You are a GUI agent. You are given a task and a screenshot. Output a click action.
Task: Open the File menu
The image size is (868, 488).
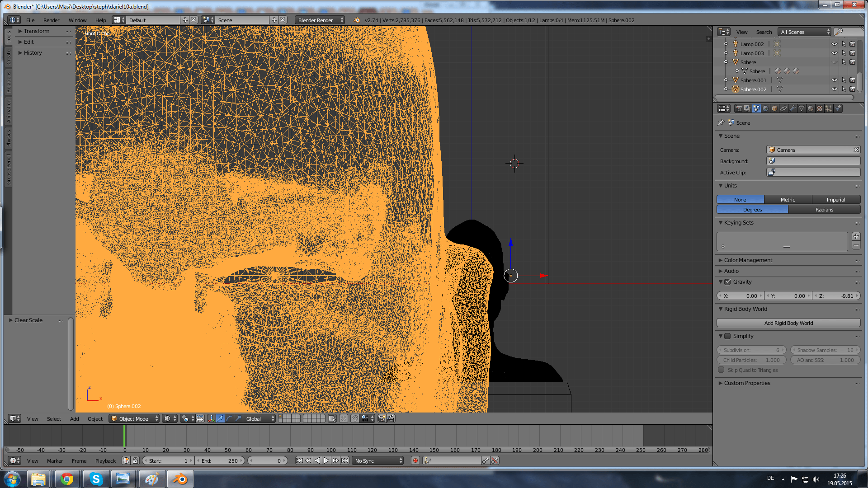tap(30, 20)
